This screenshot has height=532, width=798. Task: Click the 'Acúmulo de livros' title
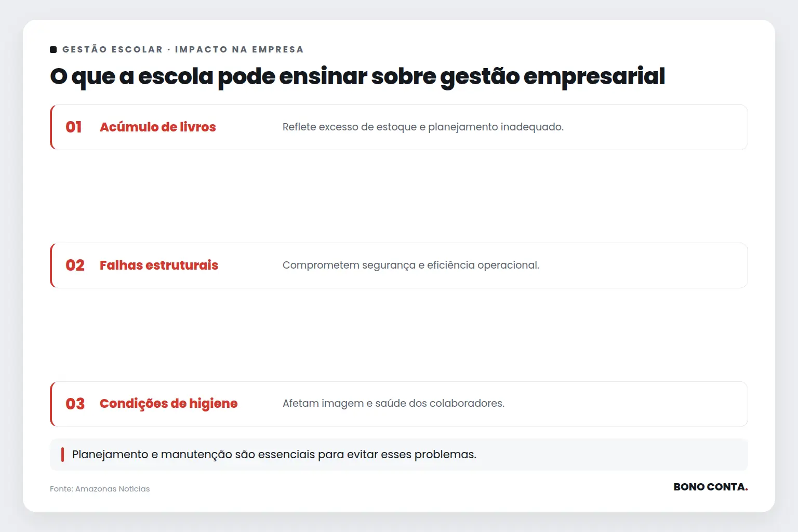(x=158, y=127)
